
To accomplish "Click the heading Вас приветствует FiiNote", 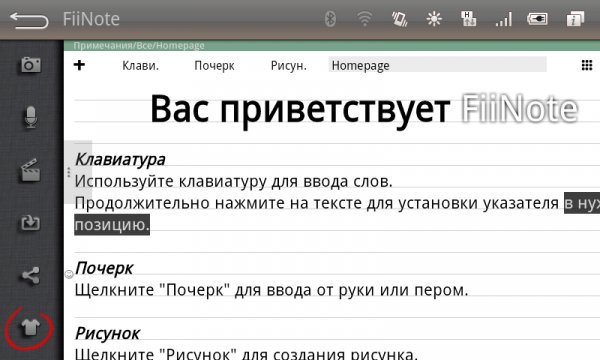I will point(364,110).
